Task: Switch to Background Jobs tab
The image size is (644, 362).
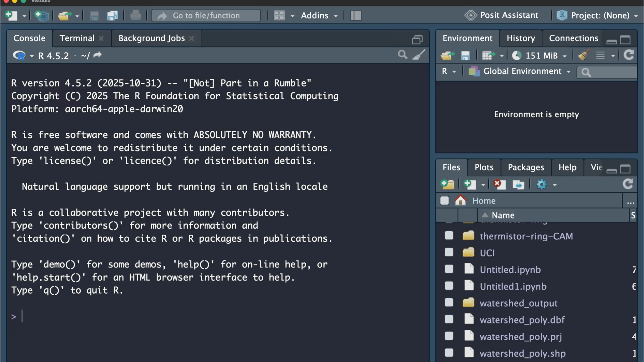Action: pos(152,38)
